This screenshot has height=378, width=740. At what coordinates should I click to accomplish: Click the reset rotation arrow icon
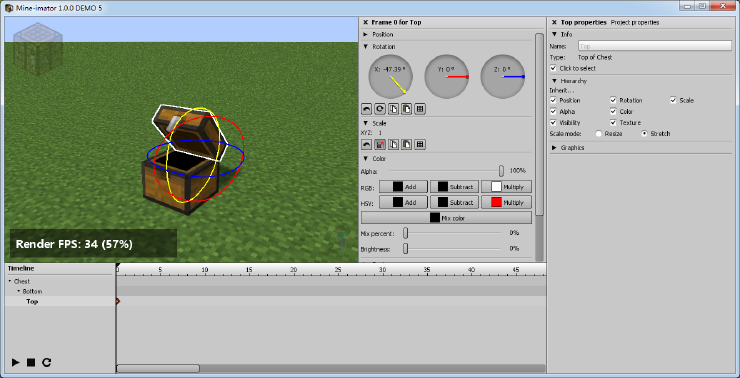pos(366,109)
